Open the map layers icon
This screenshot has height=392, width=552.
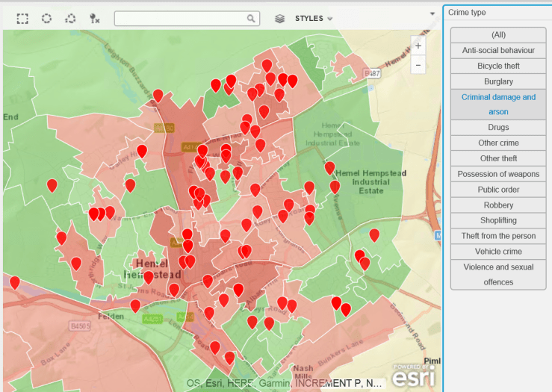pyautogui.click(x=279, y=19)
